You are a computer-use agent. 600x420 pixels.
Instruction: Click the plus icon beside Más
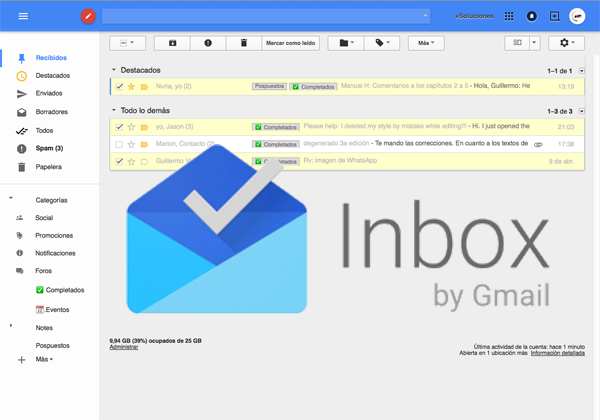[22, 360]
